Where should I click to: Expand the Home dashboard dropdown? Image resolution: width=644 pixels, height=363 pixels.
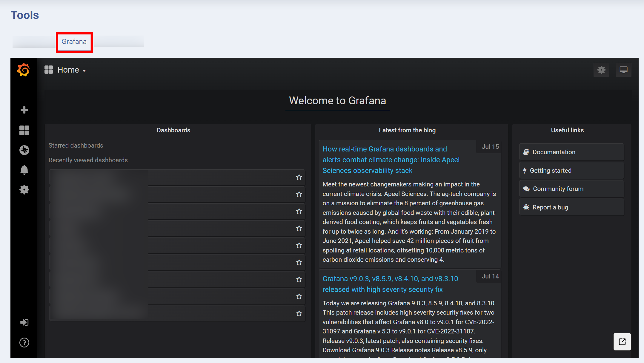(x=68, y=70)
